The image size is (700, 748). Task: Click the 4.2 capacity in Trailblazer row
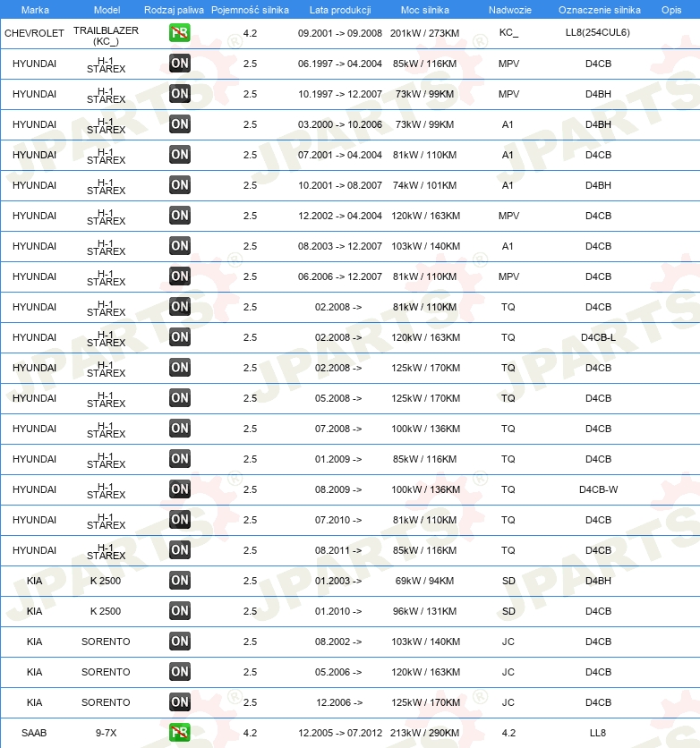250,33
